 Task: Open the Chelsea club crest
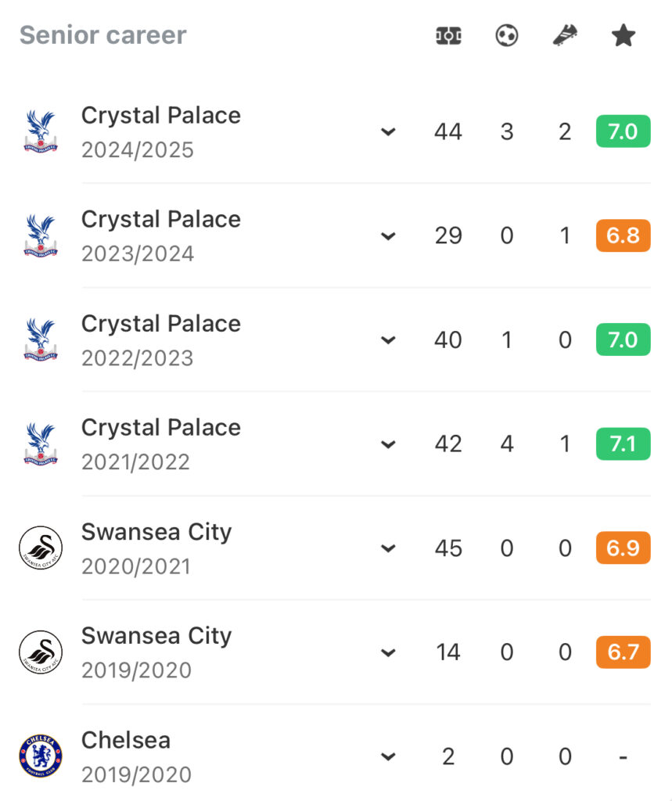point(41,756)
